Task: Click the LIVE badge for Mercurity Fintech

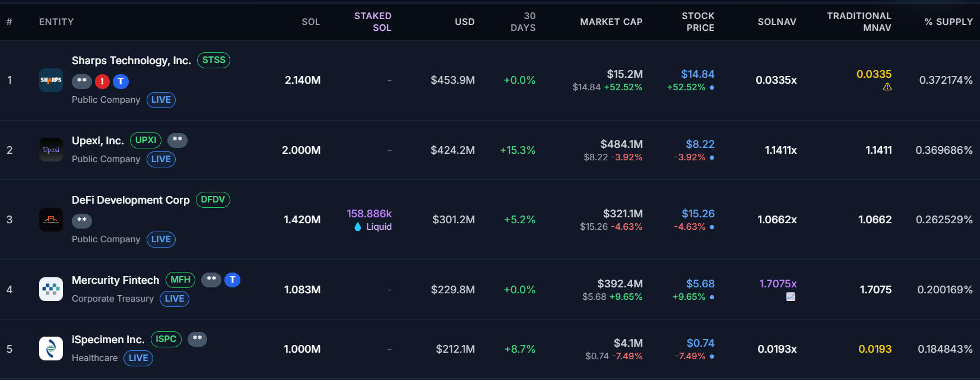Action: click(175, 299)
